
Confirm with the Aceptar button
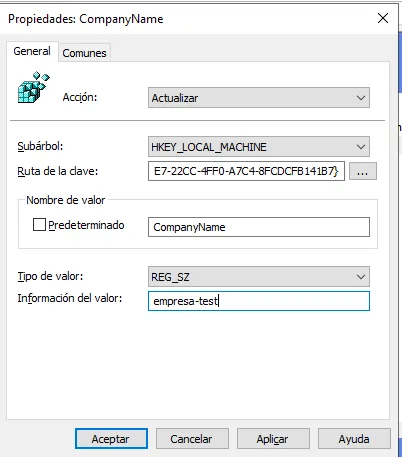(111, 439)
